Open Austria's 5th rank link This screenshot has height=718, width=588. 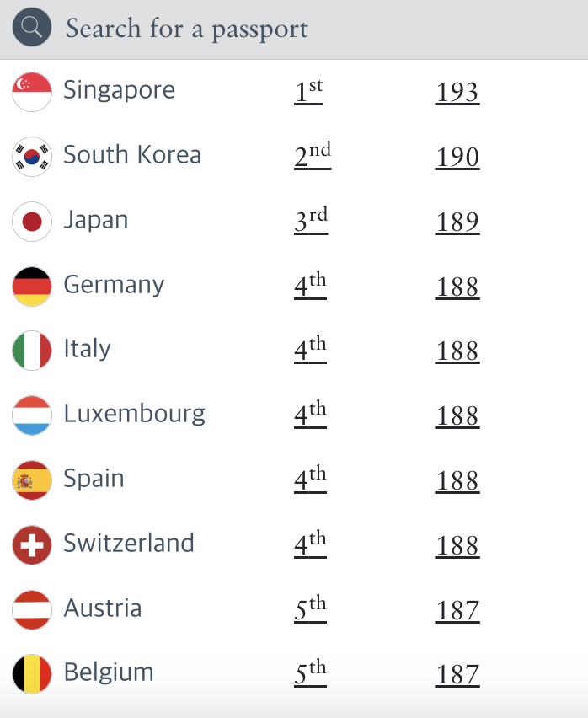click(310, 609)
